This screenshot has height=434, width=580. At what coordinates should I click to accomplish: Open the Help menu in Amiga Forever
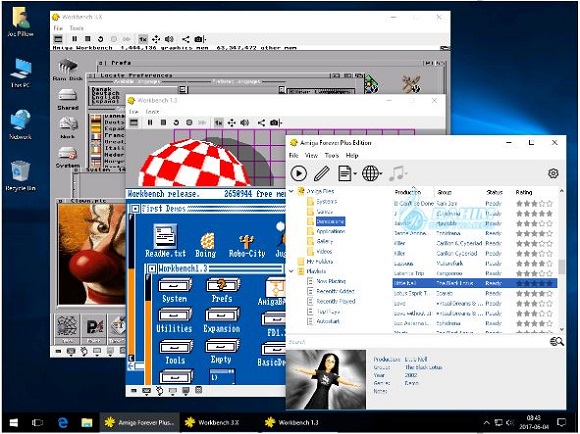(x=352, y=155)
